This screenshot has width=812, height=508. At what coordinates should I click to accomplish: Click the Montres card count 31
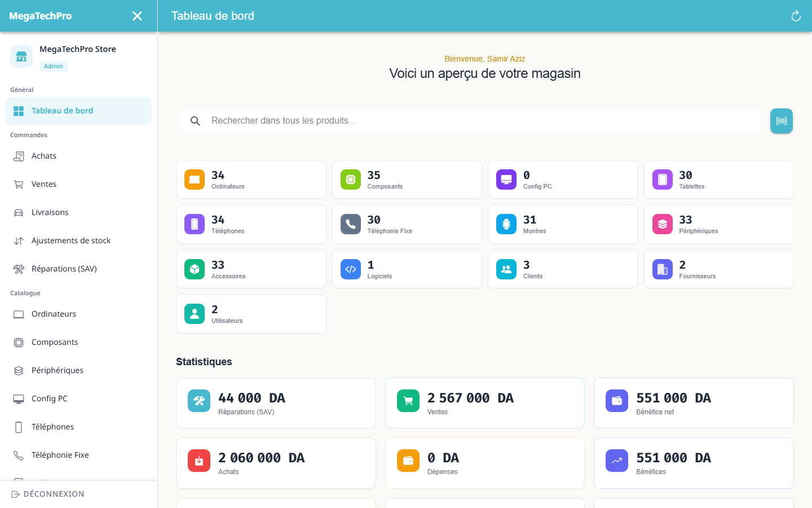tap(530, 220)
